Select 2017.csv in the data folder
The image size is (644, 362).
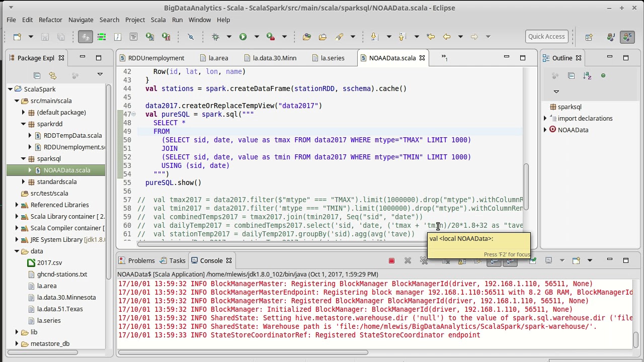[49, 262]
